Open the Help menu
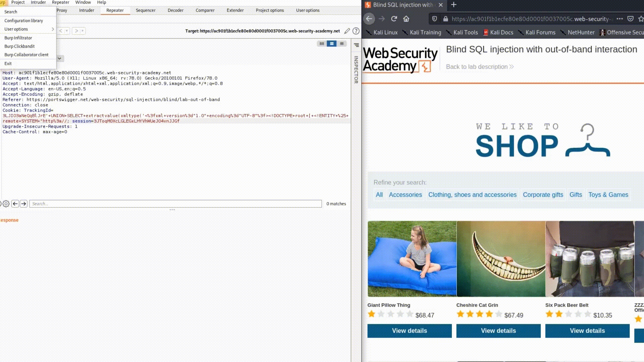This screenshot has height=362, width=644. coord(102,2)
